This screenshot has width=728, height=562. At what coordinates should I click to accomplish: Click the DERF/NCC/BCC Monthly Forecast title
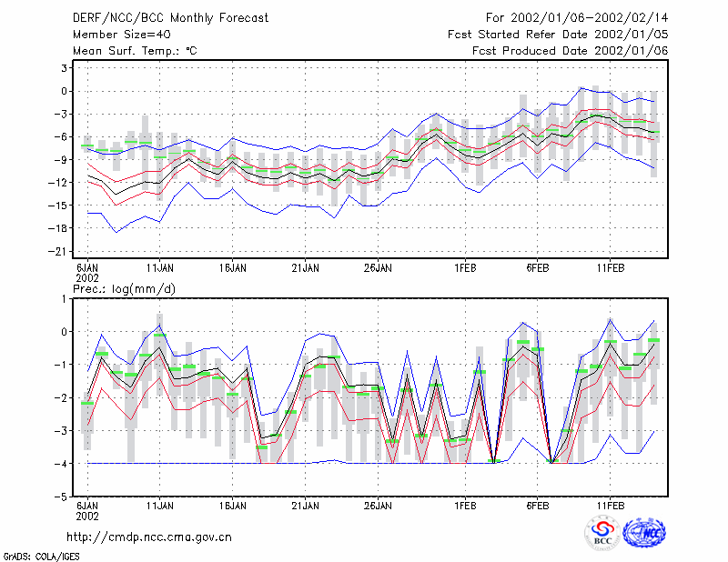coord(170,18)
